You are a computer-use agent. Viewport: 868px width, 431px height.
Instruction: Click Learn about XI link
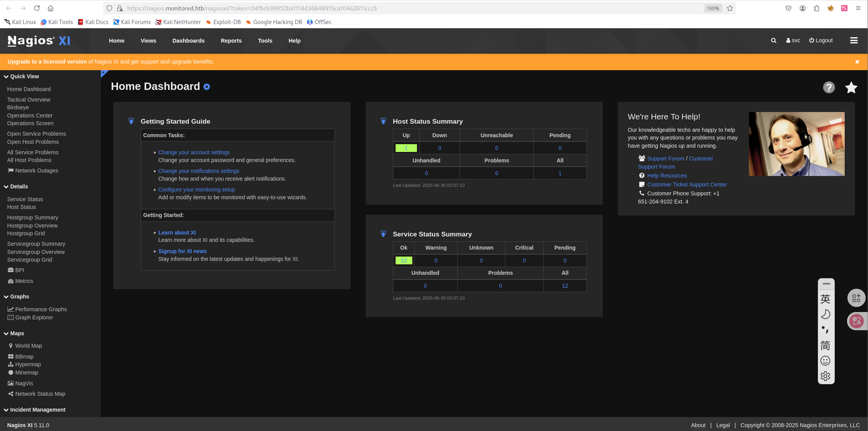click(177, 233)
